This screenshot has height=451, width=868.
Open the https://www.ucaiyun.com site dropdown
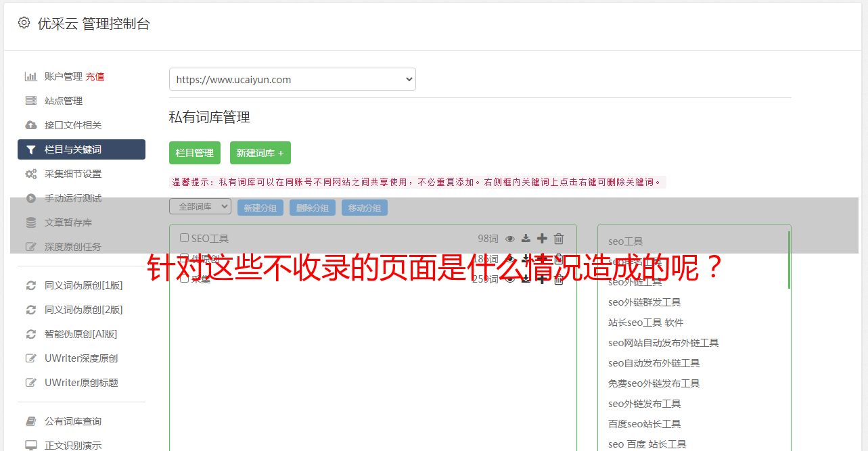[292, 79]
